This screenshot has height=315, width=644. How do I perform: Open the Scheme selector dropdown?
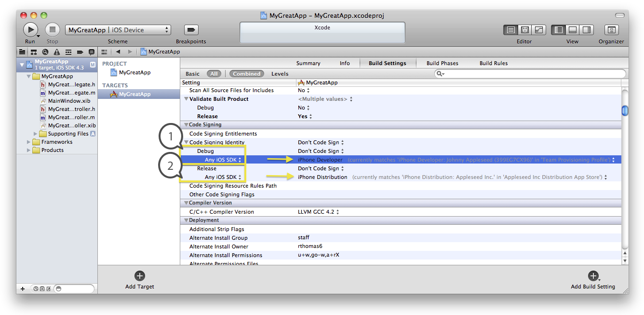coord(118,30)
